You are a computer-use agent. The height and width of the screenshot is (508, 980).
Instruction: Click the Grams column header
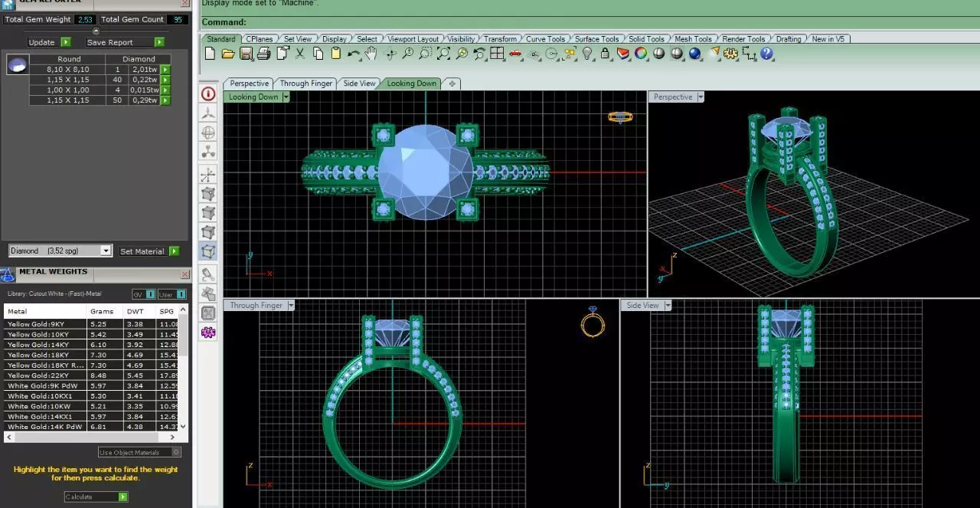(x=105, y=311)
